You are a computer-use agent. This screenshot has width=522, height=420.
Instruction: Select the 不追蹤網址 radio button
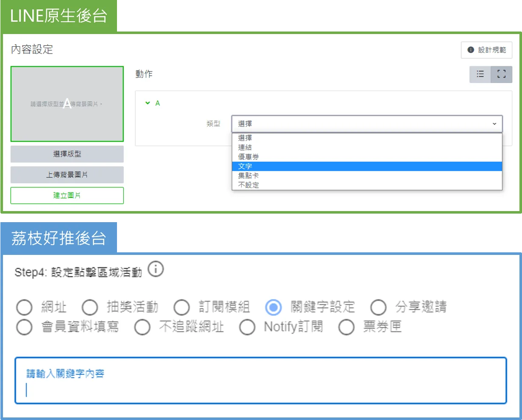142,327
